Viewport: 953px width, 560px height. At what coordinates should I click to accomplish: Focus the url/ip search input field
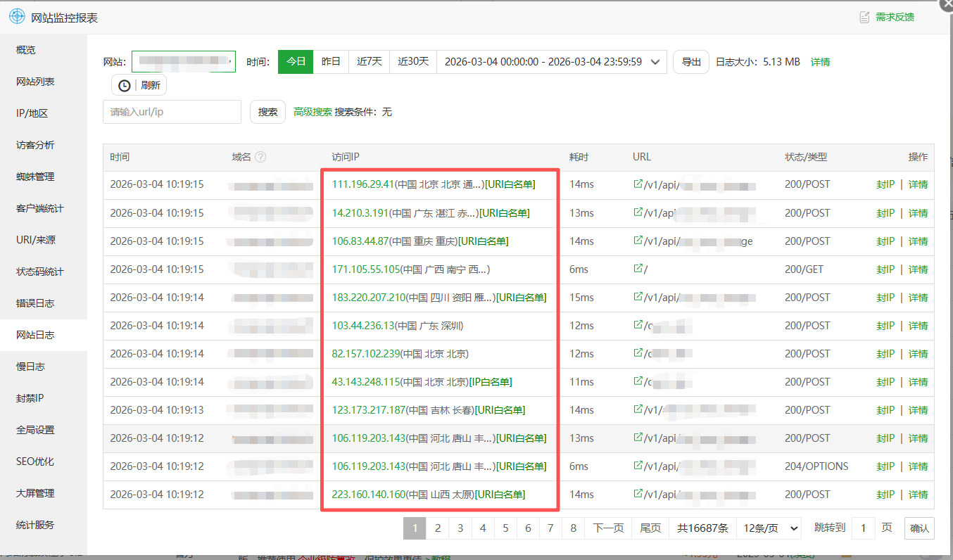(172, 112)
